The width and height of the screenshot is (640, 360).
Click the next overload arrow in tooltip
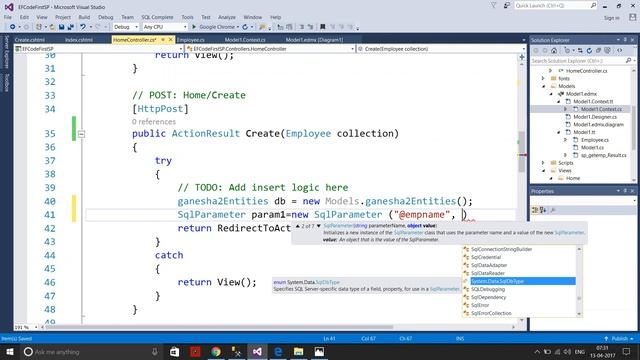(319, 226)
